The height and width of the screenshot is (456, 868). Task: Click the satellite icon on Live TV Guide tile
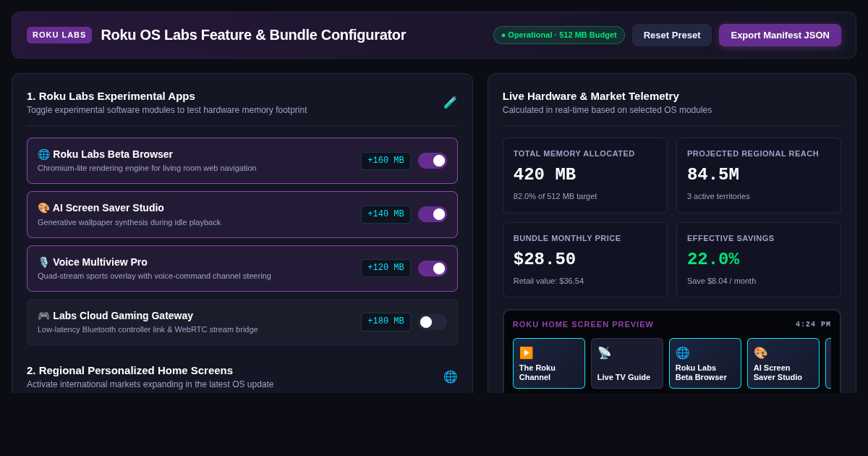click(x=604, y=352)
